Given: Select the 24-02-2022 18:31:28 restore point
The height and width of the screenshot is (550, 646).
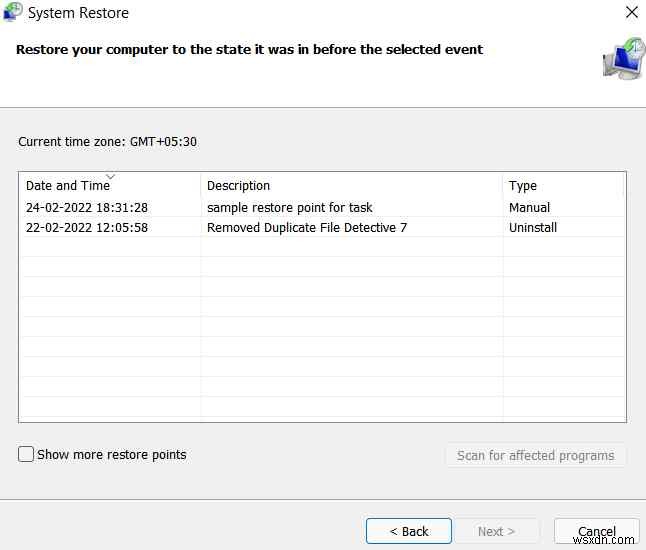Looking at the screenshot, I should [x=87, y=208].
